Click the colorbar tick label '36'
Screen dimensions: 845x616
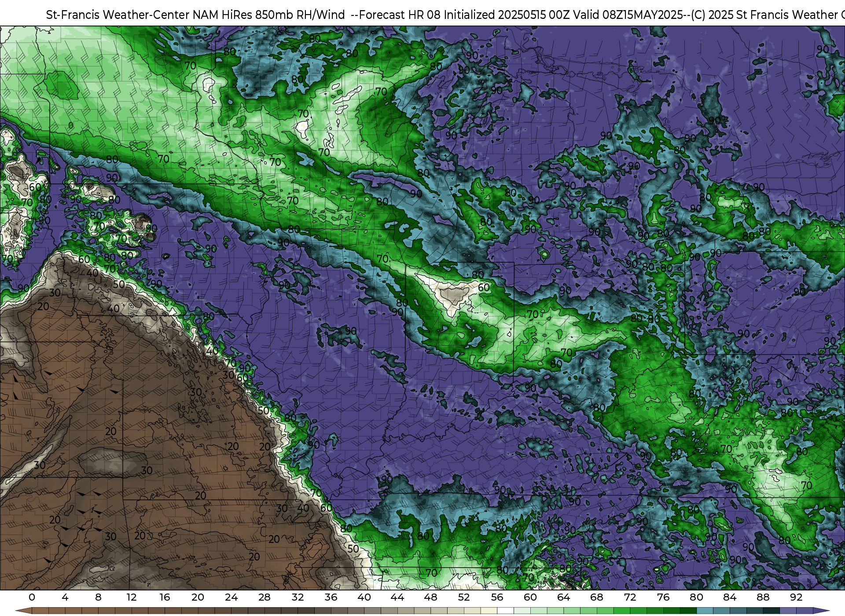pyautogui.click(x=331, y=597)
